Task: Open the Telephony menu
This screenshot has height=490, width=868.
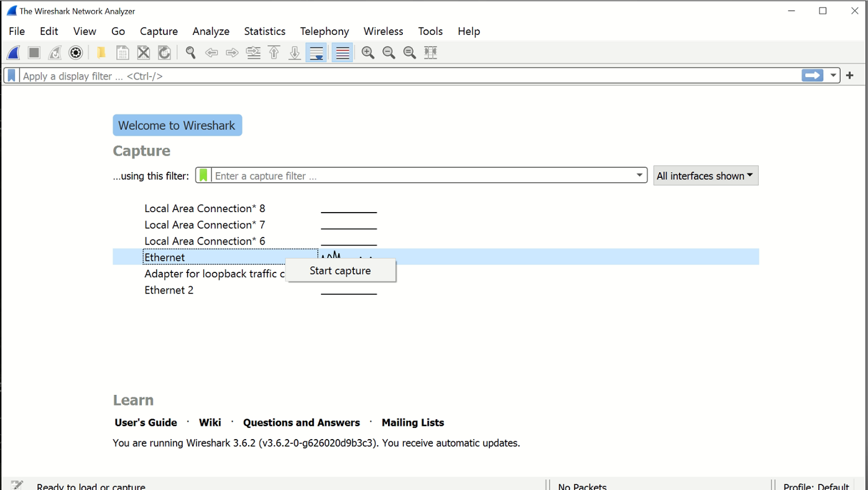Action: point(325,31)
